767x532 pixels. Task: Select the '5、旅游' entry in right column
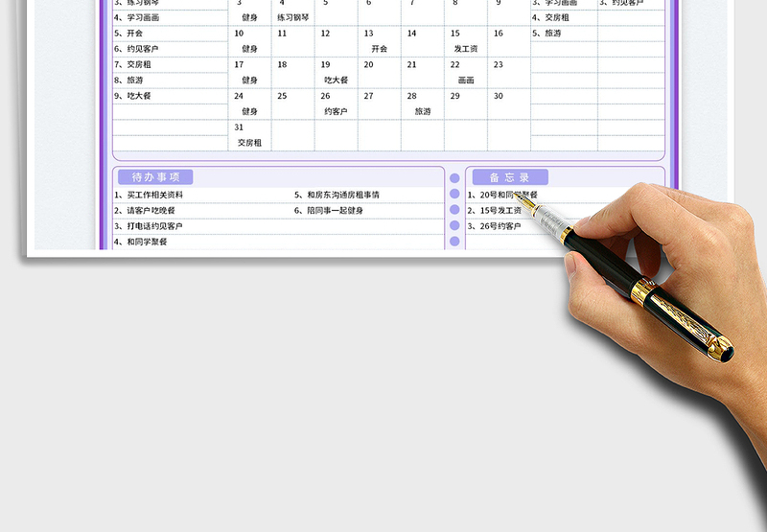tap(564, 34)
